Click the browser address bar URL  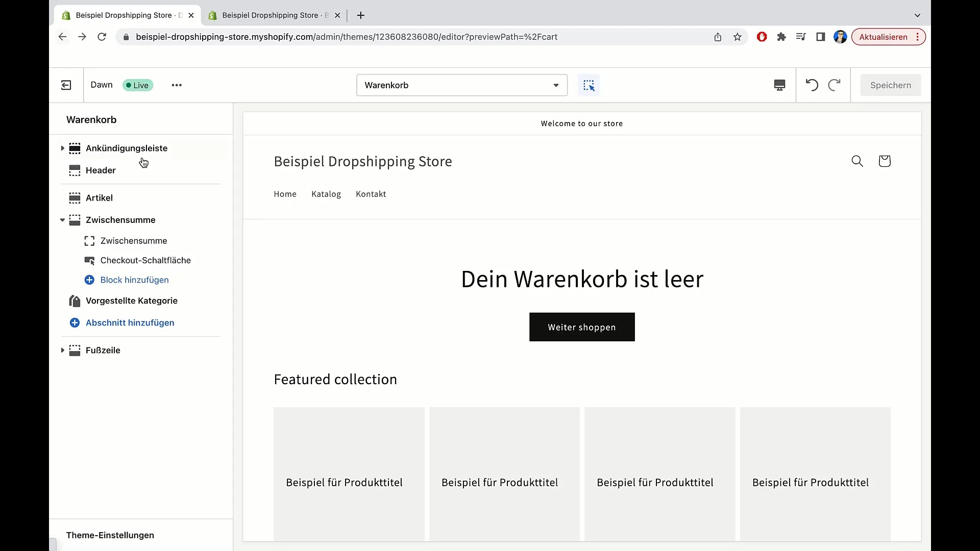[347, 37]
